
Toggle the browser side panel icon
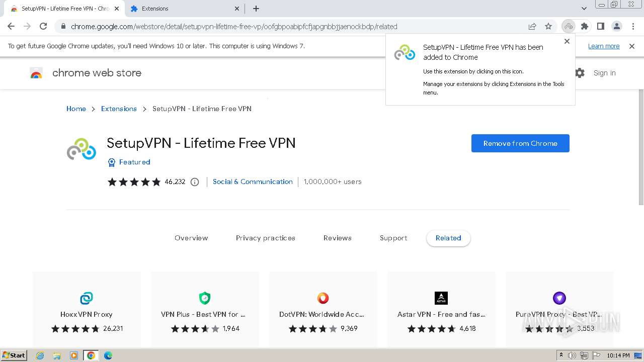click(601, 26)
